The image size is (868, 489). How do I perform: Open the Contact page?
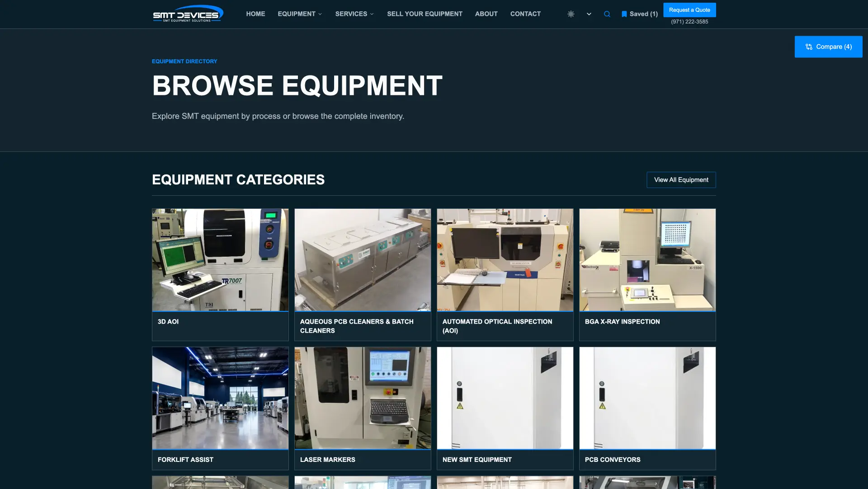point(525,14)
